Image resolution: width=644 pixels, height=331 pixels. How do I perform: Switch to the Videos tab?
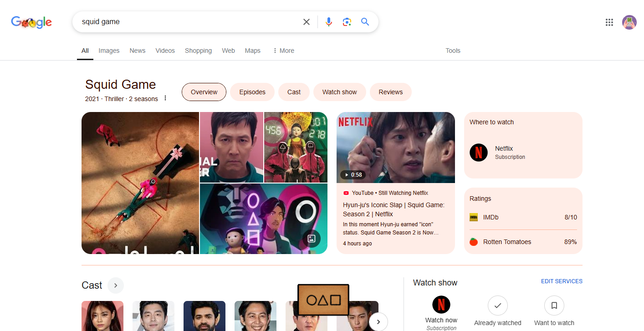[x=165, y=51]
